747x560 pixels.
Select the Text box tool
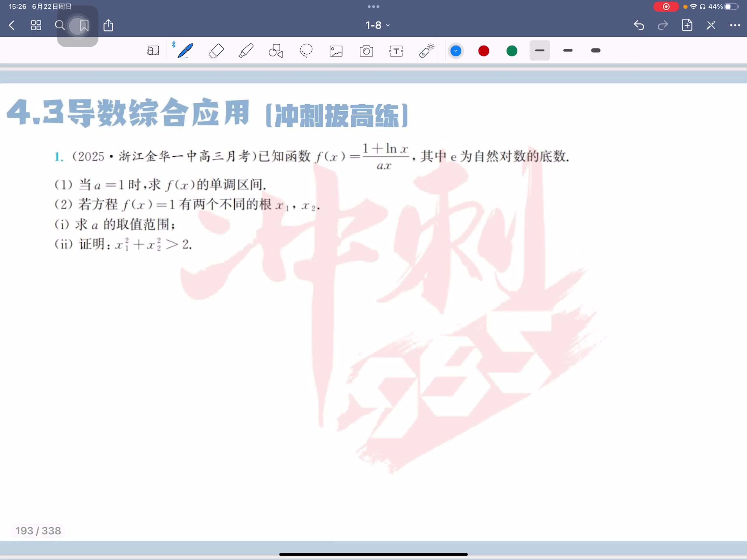[396, 51]
